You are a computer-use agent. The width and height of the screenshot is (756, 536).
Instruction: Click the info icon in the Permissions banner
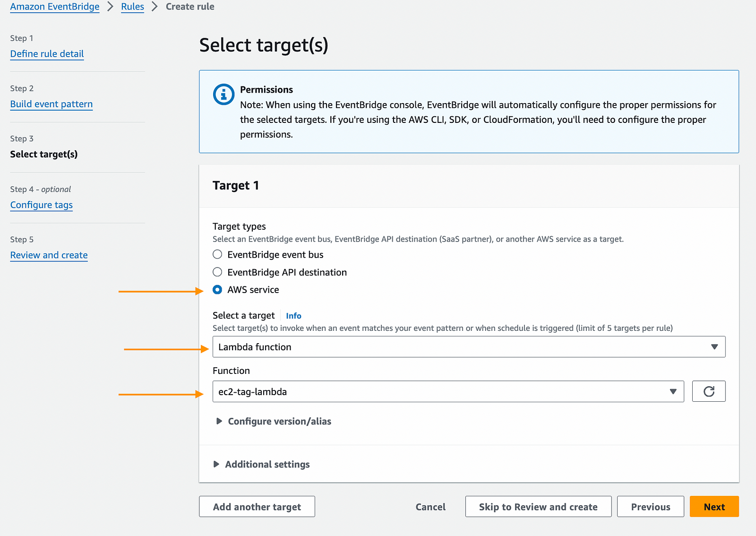tap(223, 94)
